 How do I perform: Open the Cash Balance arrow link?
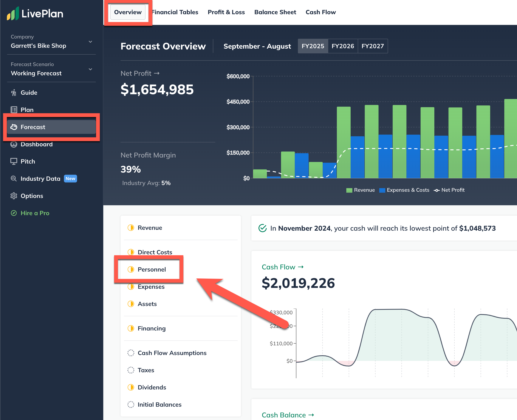tap(288, 415)
